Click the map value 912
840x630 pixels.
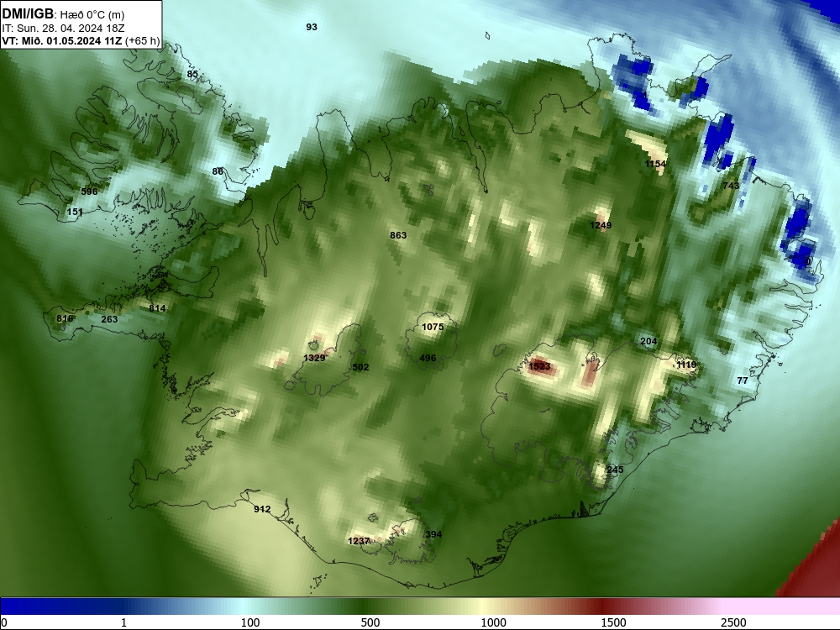[262, 509]
